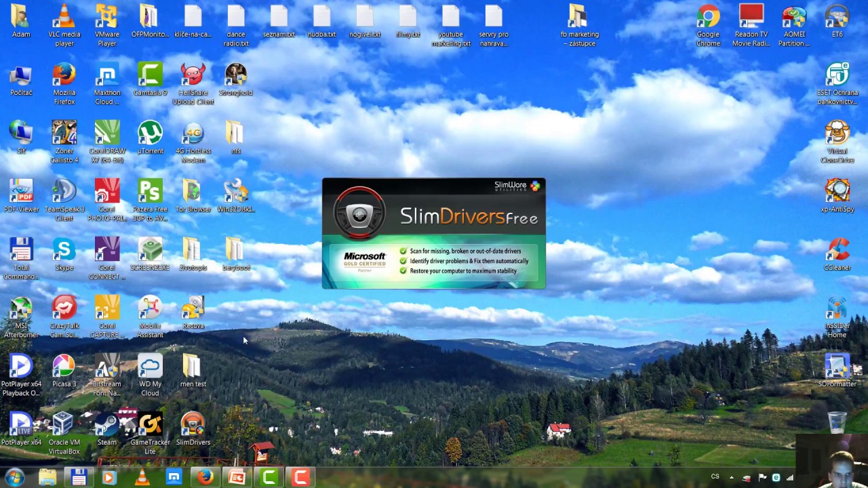Image resolution: width=868 pixels, height=488 pixels.
Task: Open MSI Afterburner desktop shortcut
Action: click(x=21, y=317)
